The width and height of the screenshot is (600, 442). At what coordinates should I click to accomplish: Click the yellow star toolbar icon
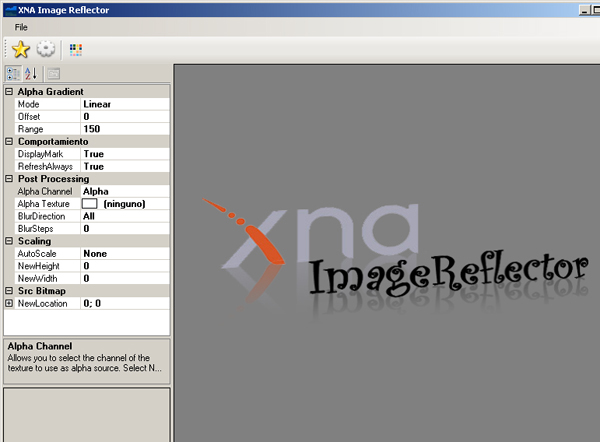[x=21, y=49]
